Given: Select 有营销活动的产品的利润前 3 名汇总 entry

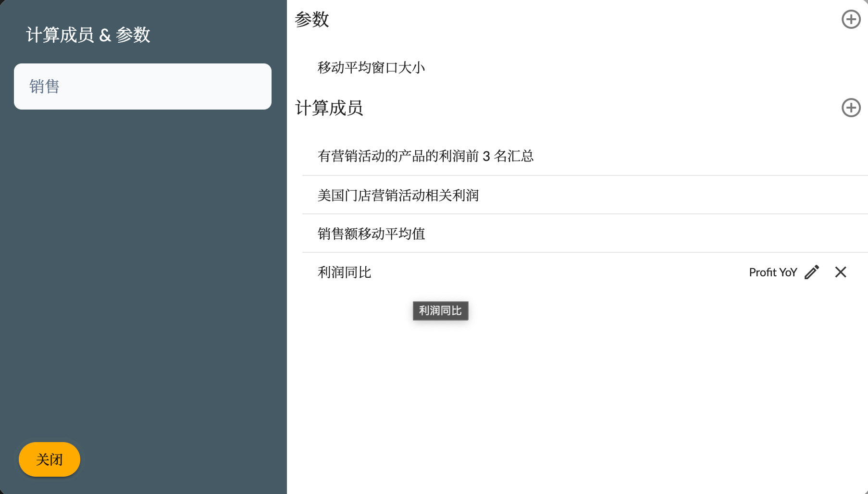Looking at the screenshot, I should coord(425,156).
